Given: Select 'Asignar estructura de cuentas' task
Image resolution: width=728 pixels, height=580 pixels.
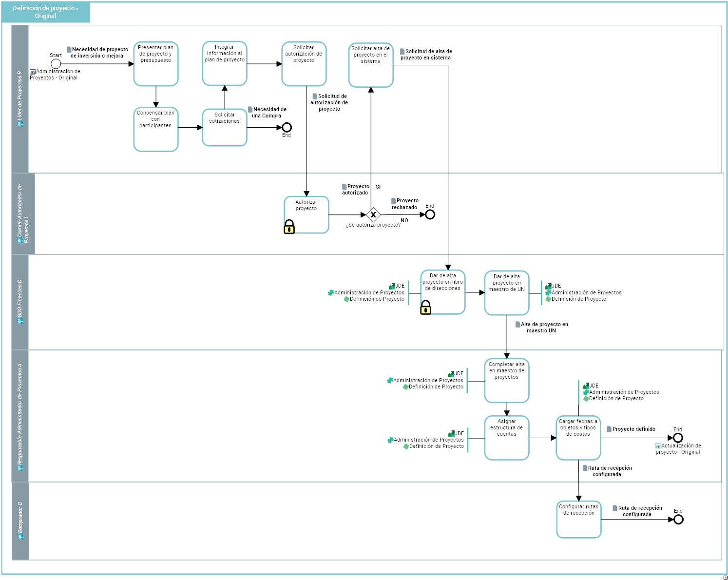Looking at the screenshot, I should coord(507,438).
